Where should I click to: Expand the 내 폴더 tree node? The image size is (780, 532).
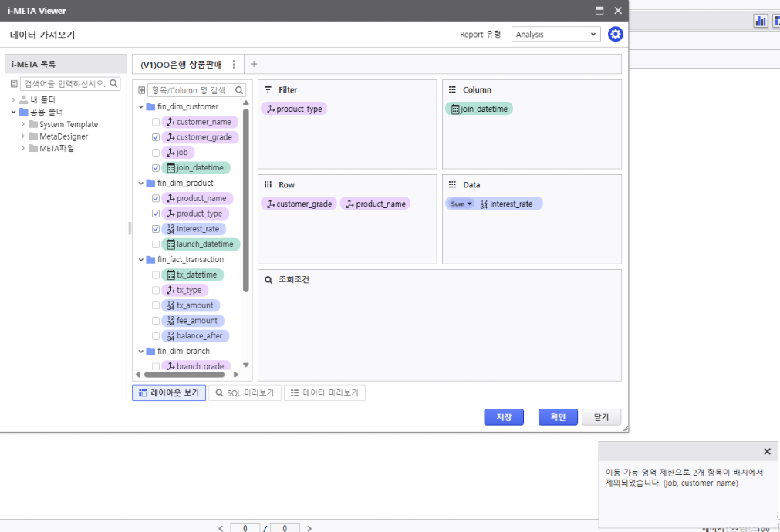pos(13,99)
